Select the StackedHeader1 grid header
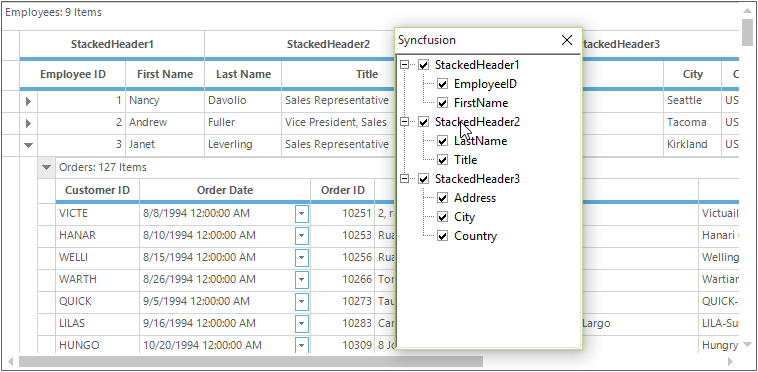Image resolution: width=758 pixels, height=372 pixels. pyautogui.click(x=112, y=44)
